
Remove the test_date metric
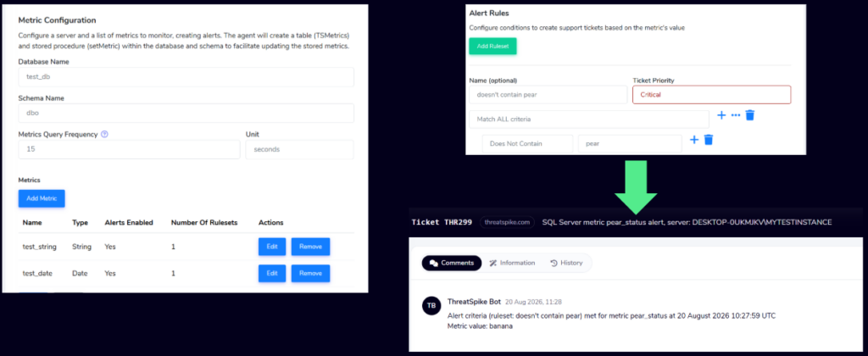[310, 274]
